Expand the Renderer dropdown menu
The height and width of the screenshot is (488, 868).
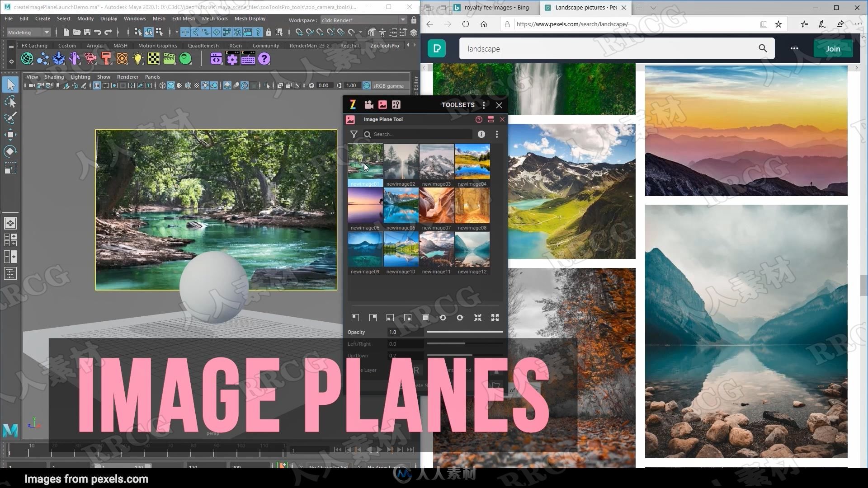click(x=127, y=76)
